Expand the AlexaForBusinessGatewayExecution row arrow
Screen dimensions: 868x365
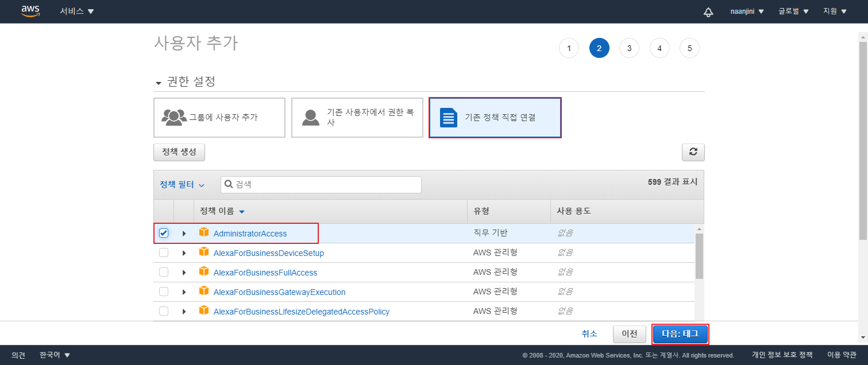click(184, 292)
